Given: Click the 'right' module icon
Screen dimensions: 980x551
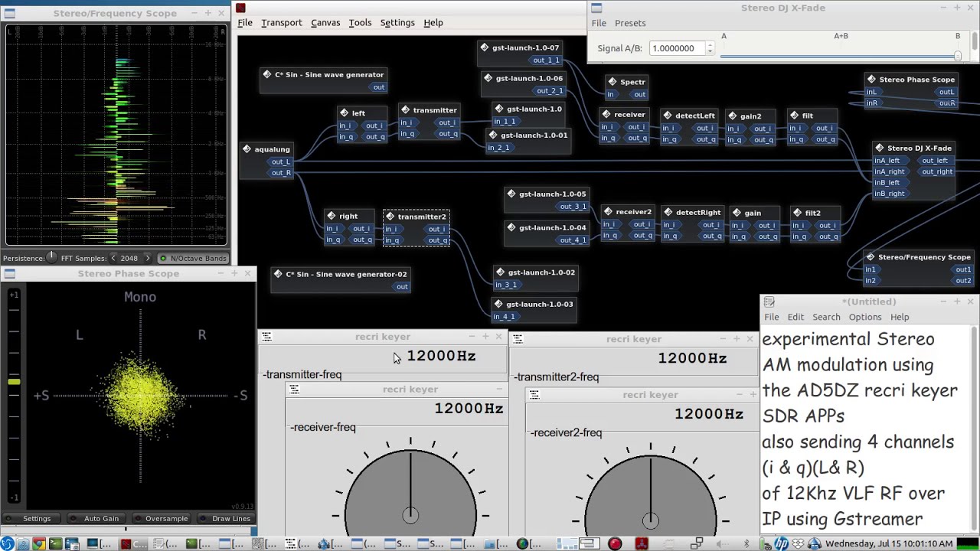Looking at the screenshot, I should click(332, 216).
